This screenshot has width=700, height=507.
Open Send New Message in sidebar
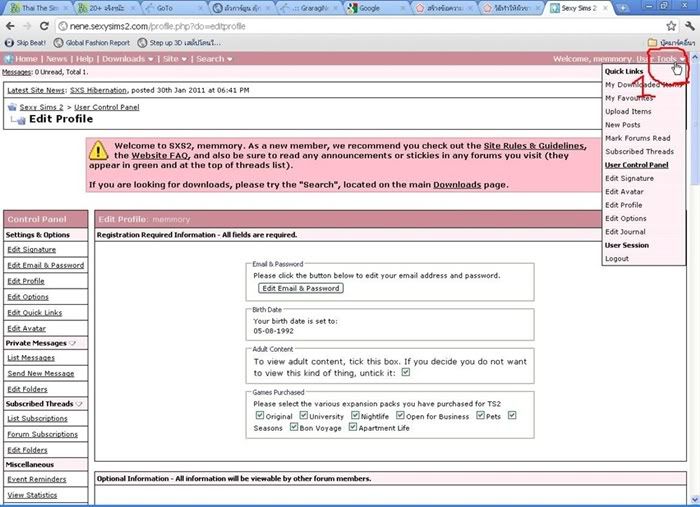click(41, 374)
